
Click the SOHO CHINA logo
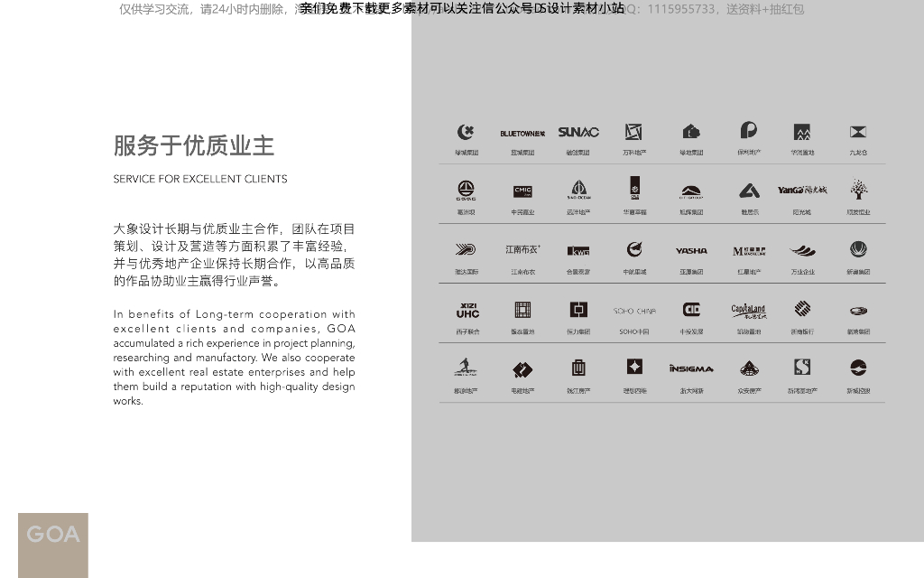[634, 311]
